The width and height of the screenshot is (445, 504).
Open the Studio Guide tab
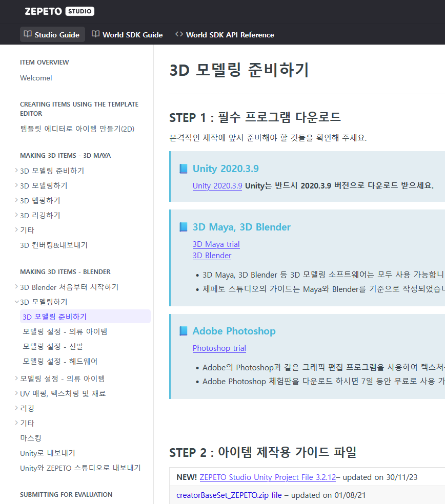click(52, 34)
